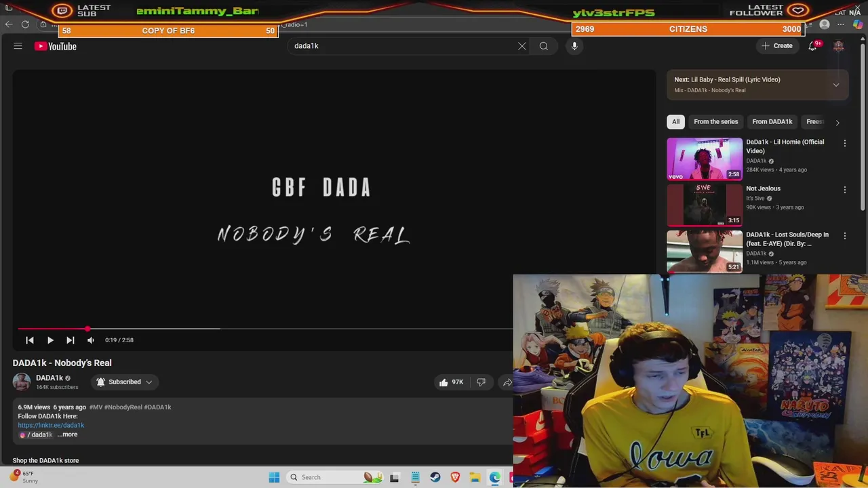Select the From DADA1k chip

point(772,122)
